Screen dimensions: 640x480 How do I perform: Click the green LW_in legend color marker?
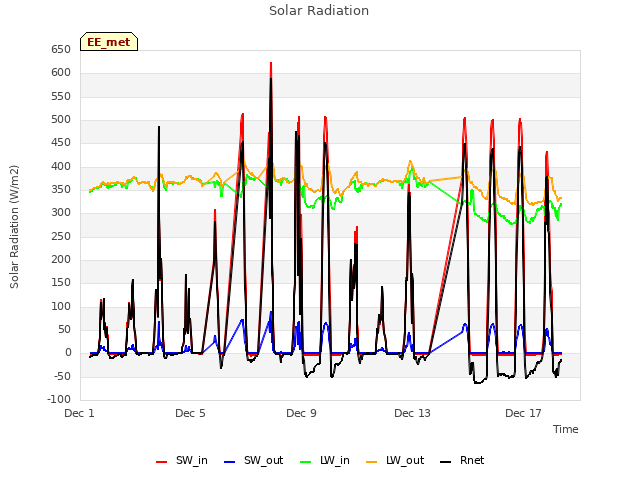[306, 462]
